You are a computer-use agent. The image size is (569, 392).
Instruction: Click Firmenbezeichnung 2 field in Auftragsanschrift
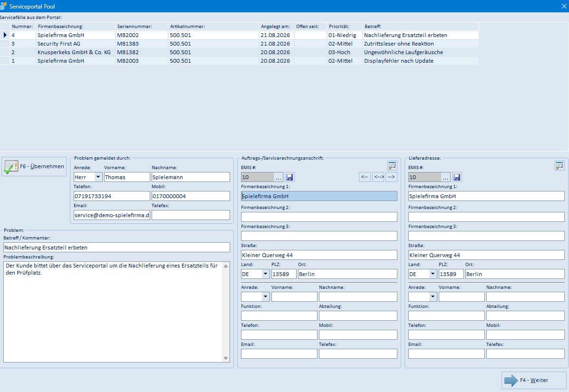[319, 217]
